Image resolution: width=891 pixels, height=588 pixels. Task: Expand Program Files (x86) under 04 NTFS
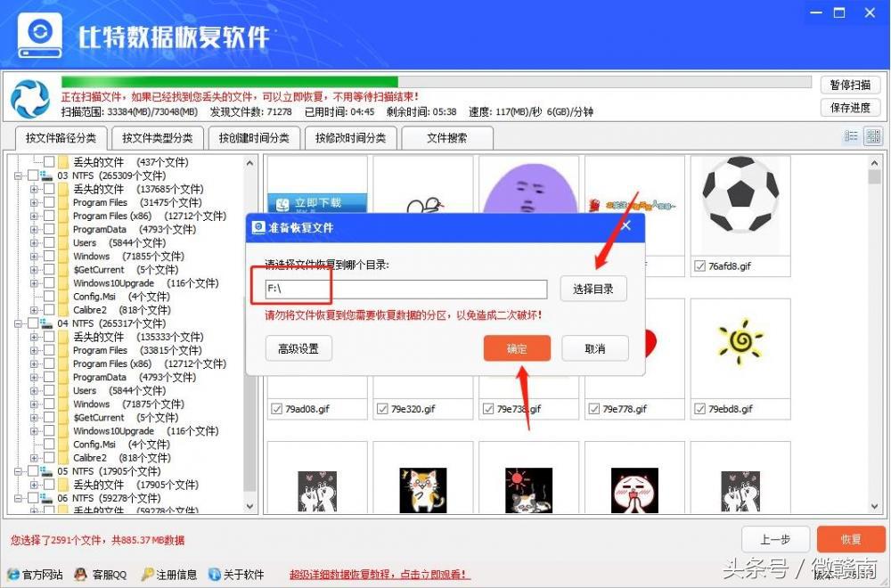(34, 363)
